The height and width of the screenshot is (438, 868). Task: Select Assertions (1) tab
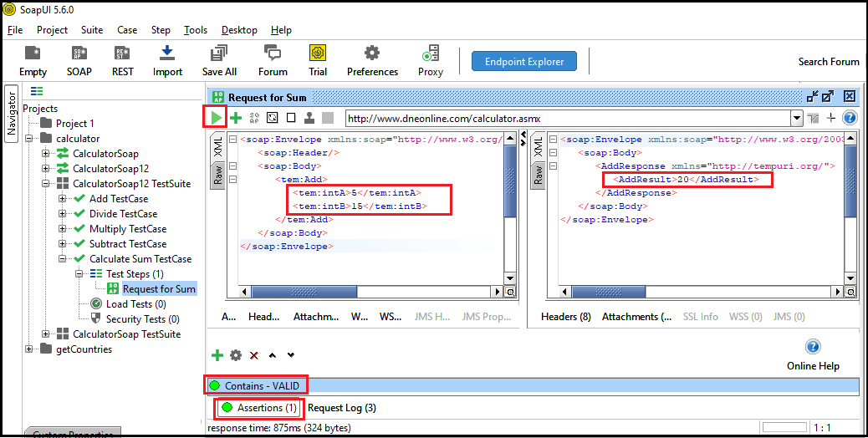[260, 408]
